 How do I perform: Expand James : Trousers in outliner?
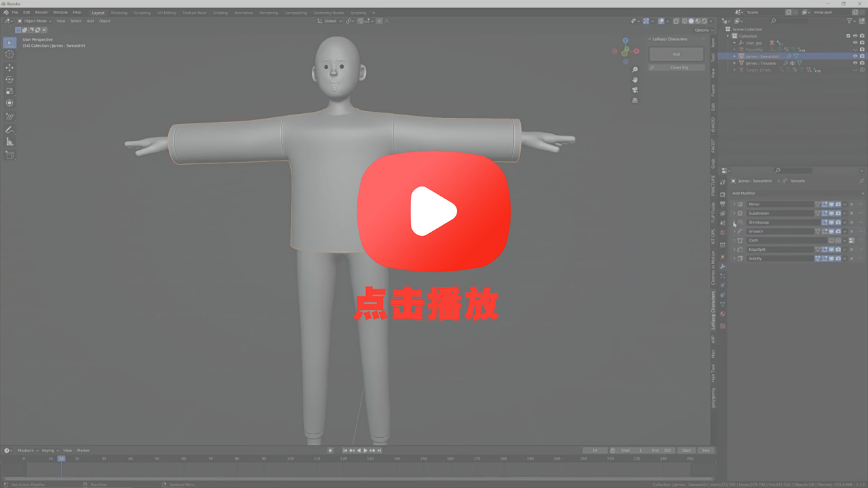[x=734, y=63]
